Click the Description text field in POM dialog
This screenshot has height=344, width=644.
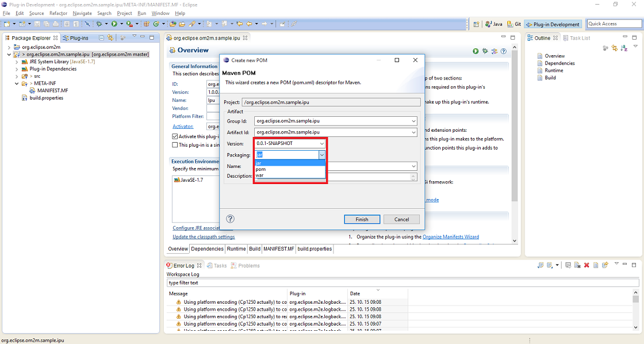(x=335, y=177)
